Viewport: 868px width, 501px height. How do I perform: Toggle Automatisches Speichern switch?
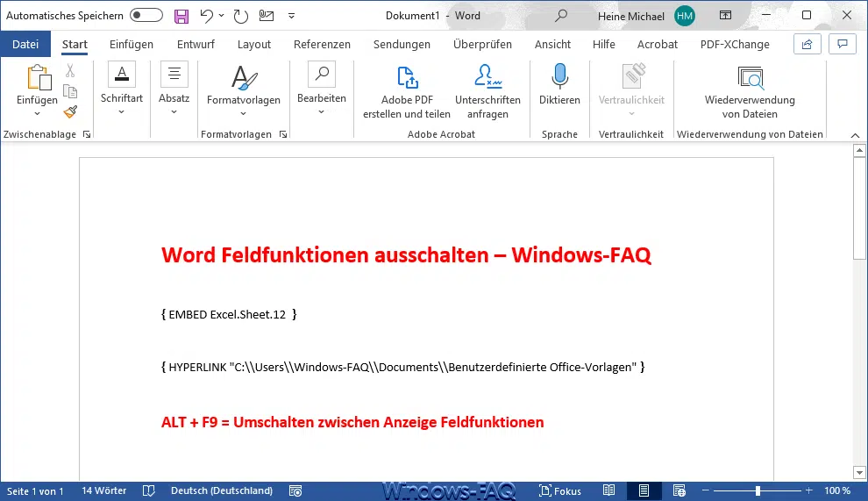[x=146, y=16]
